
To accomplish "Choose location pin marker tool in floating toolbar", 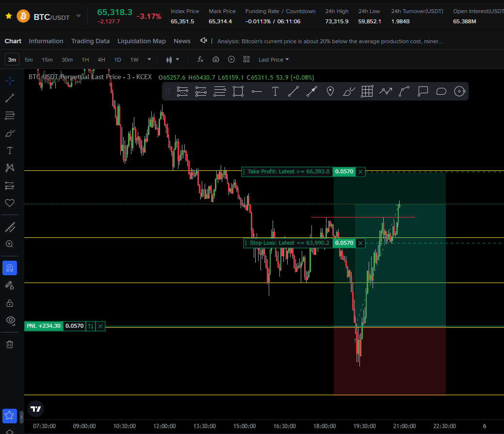I will coord(330,91).
